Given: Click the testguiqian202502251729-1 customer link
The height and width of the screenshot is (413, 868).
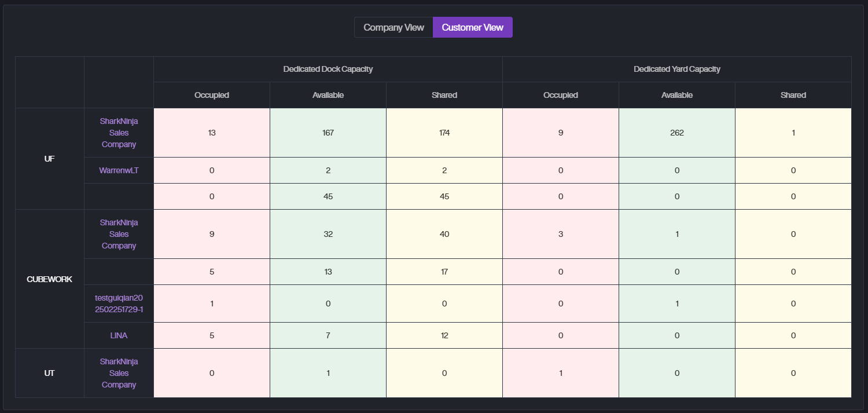Looking at the screenshot, I should (x=119, y=304).
